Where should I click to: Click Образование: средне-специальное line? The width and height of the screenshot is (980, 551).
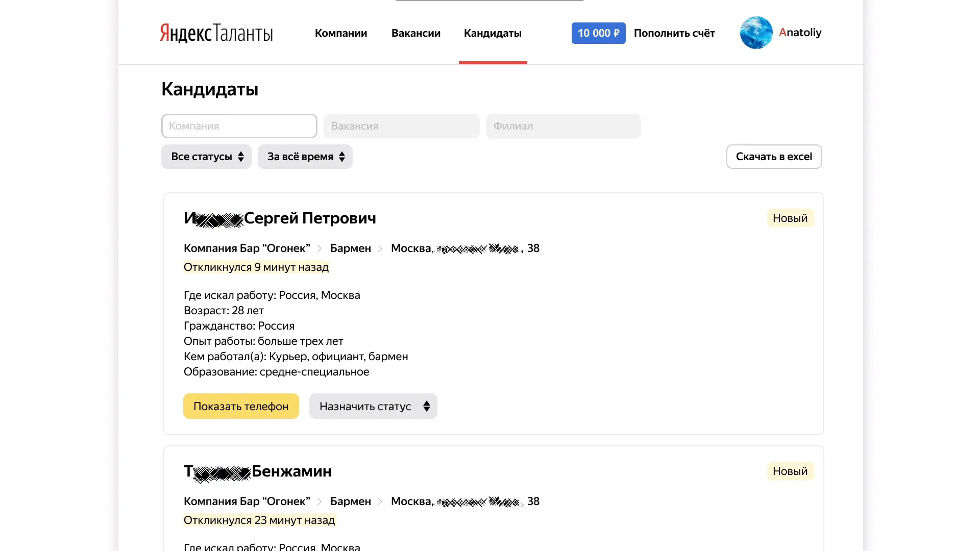[276, 372]
